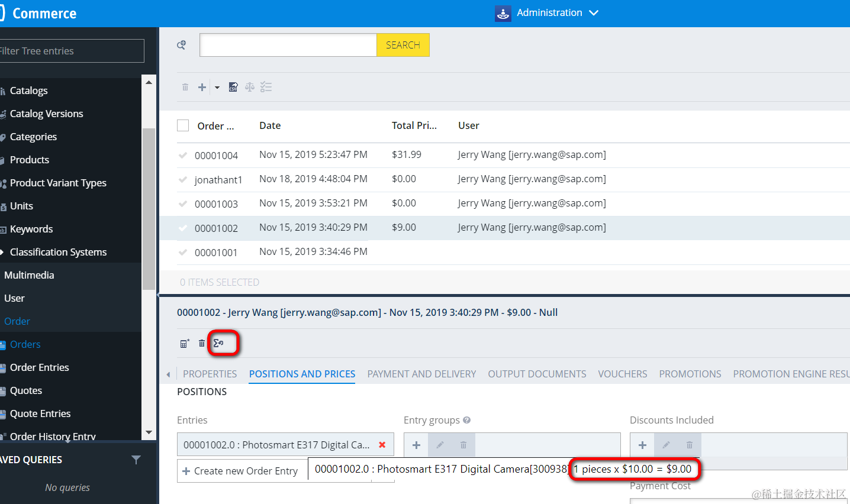Image resolution: width=850 pixels, height=504 pixels.
Task: Click the plus icon to create order
Action: point(202,87)
